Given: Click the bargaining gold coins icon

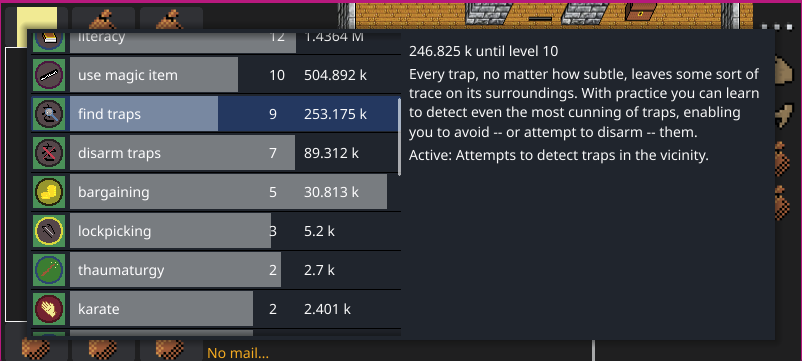Looking at the screenshot, I should [x=49, y=192].
